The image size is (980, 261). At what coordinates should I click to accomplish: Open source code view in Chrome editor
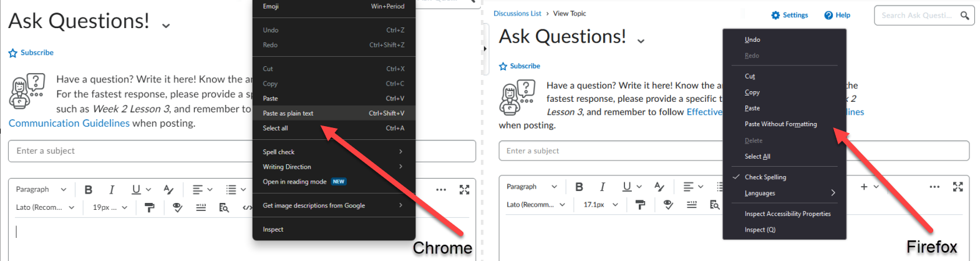pyautogui.click(x=247, y=207)
